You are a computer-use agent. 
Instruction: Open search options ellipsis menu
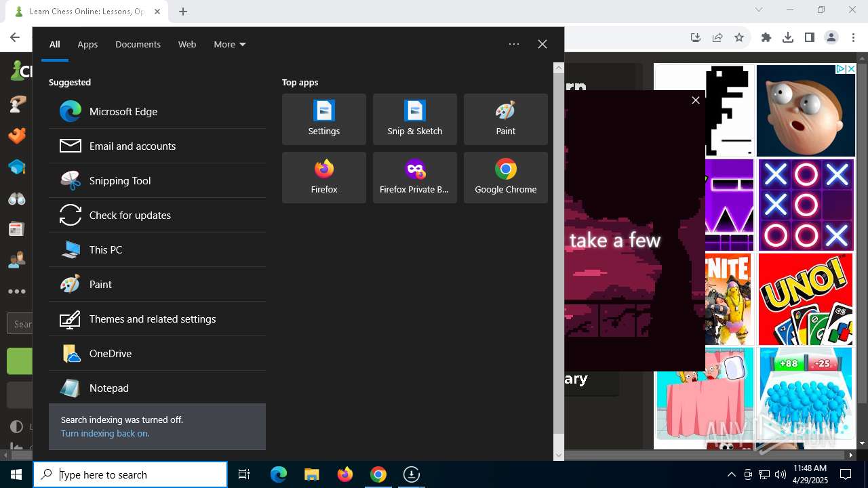coord(514,44)
